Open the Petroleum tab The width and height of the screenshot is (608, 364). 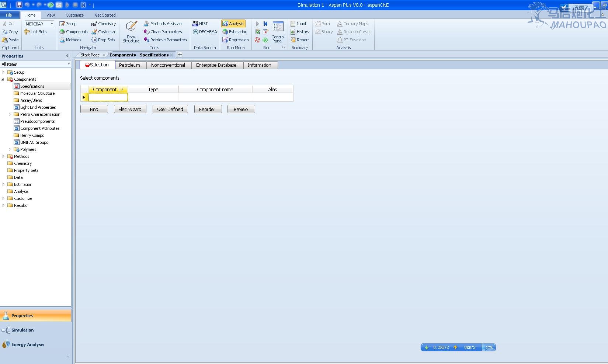[x=131, y=65]
